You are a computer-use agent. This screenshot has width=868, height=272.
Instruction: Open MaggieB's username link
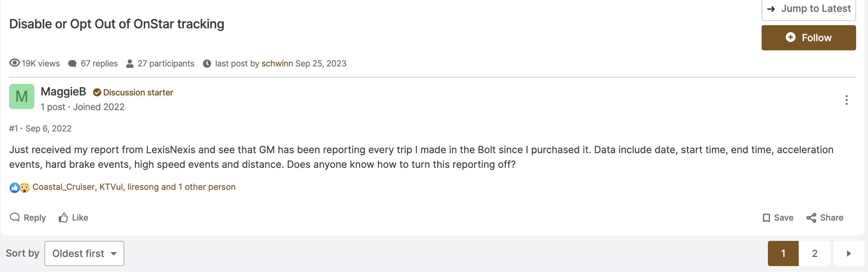pos(63,92)
